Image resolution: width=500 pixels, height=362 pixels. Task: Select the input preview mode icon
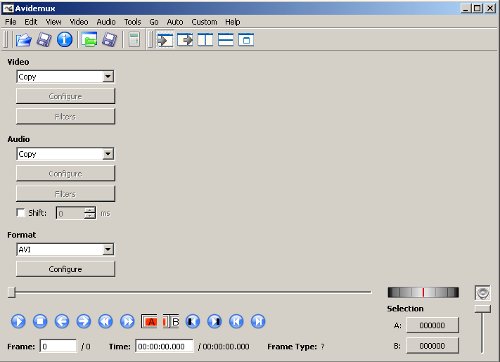coord(165,40)
